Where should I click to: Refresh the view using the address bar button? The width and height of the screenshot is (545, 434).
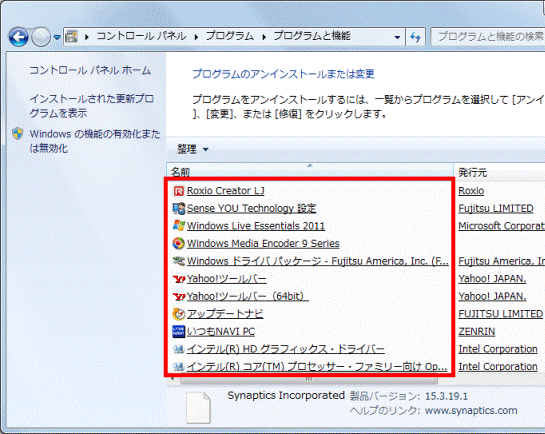[415, 36]
